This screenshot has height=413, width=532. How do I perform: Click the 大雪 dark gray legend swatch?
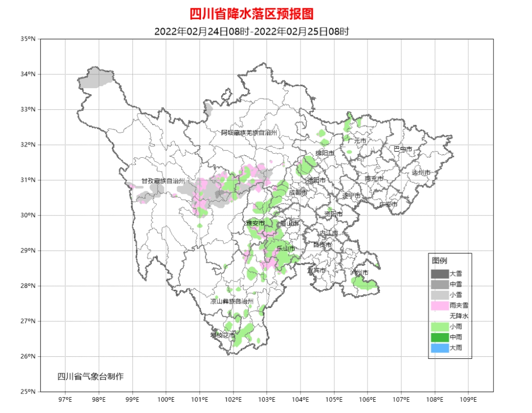point(439,274)
